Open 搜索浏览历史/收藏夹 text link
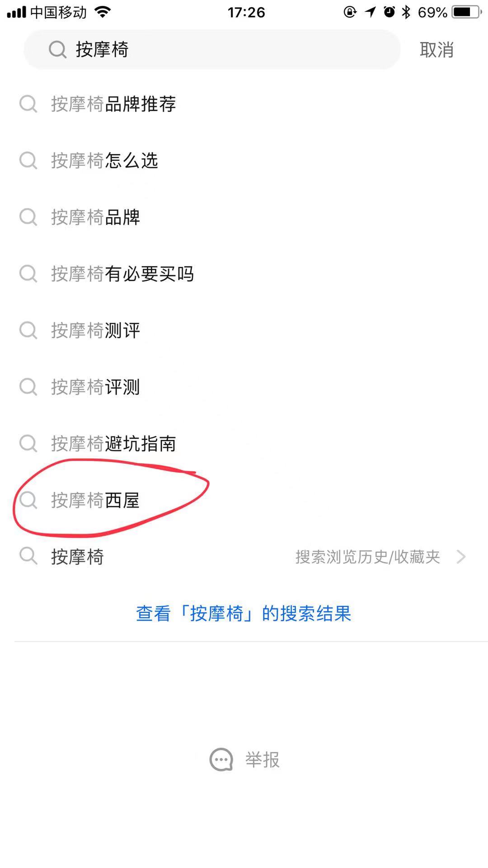Image resolution: width=488 pixels, height=868 pixels. (367, 557)
